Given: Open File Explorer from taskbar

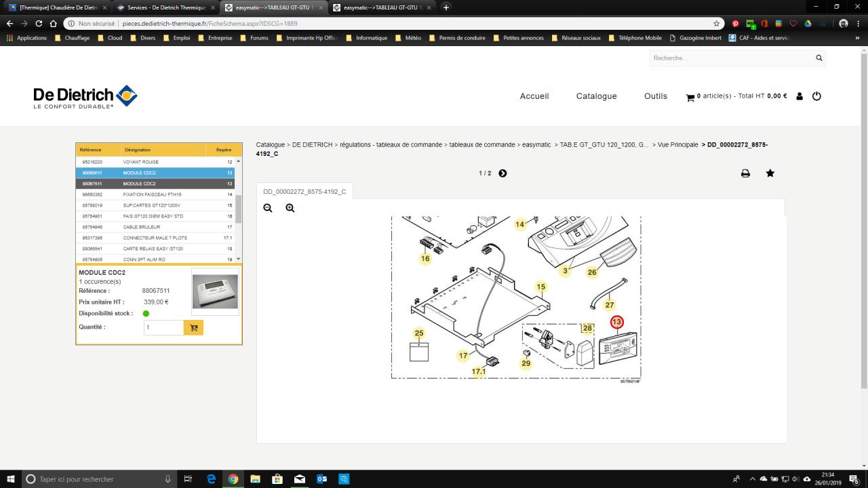Looking at the screenshot, I should [x=255, y=479].
